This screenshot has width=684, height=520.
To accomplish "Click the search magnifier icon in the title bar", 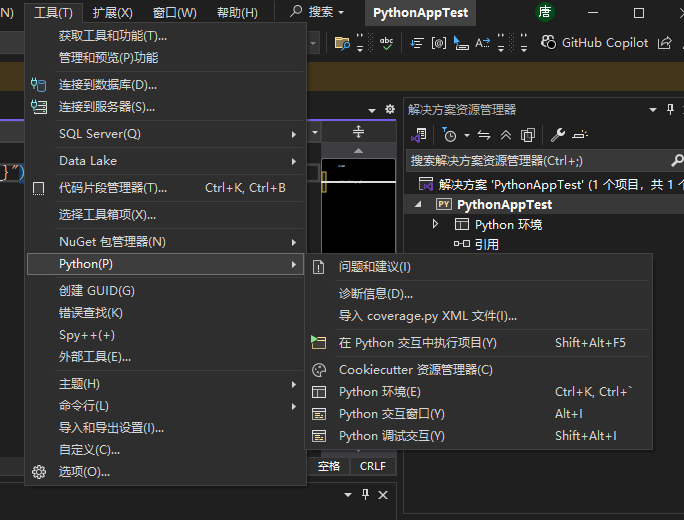I will click(296, 11).
